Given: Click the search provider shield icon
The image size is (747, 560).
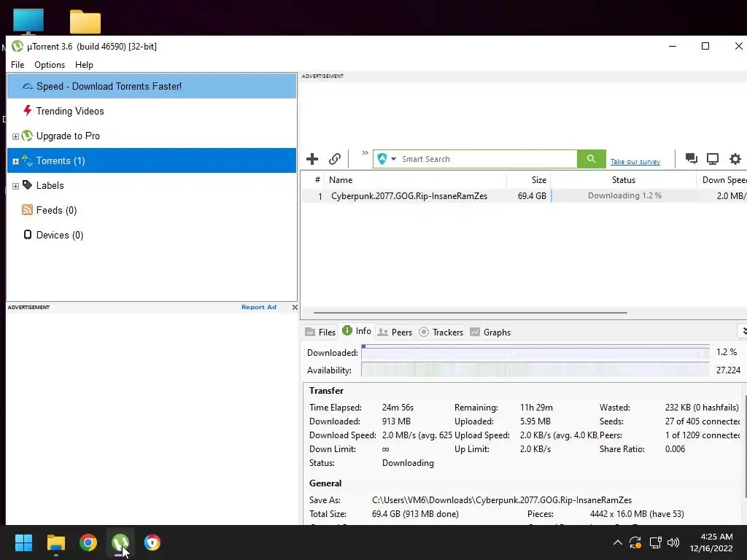Looking at the screenshot, I should pyautogui.click(x=382, y=159).
